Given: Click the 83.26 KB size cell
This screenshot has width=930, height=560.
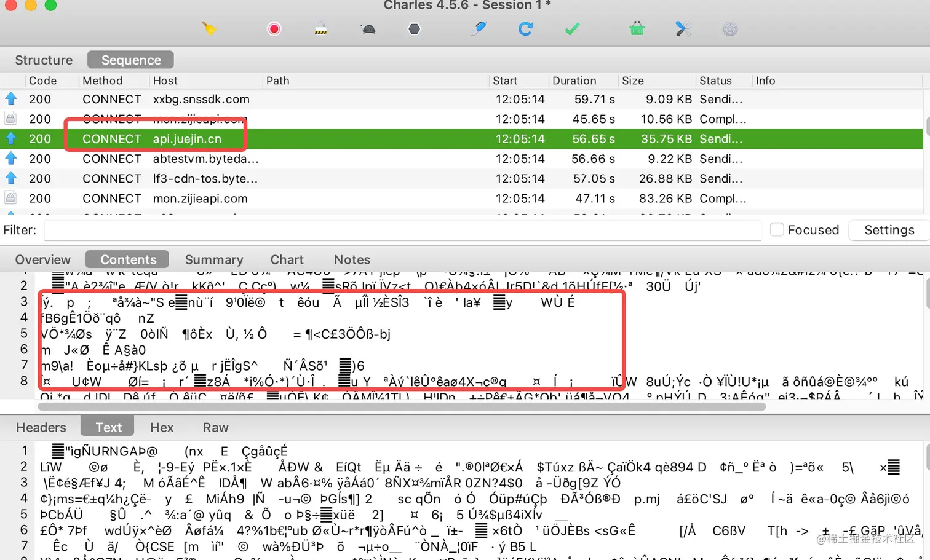Looking at the screenshot, I should 666,198.
